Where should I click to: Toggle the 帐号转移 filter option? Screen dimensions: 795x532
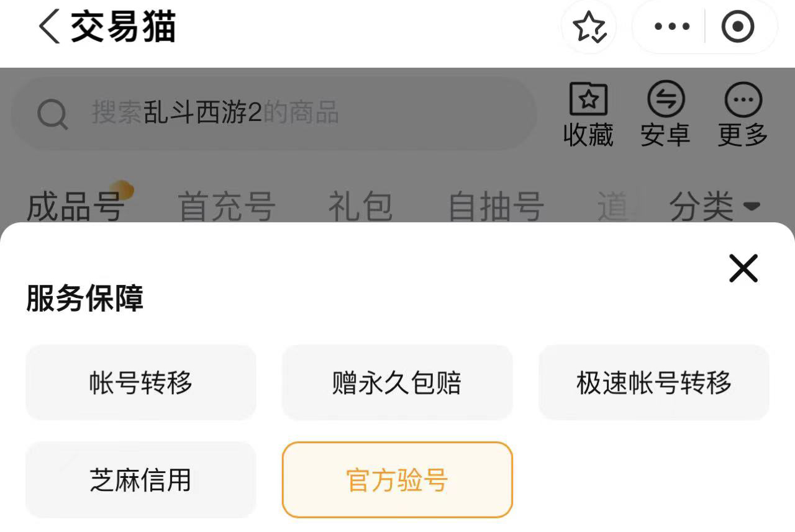click(x=141, y=382)
